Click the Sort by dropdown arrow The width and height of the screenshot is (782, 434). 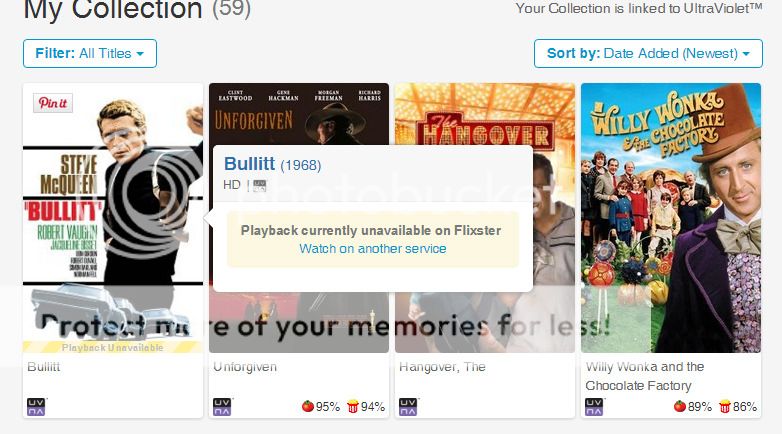tap(746, 54)
